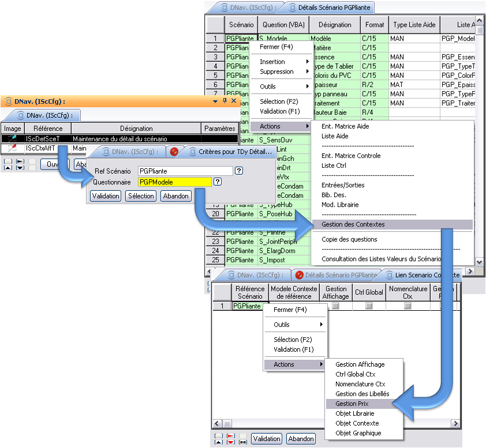The height and width of the screenshot is (448, 486).
Task: Open the DNav. panel dropdown arrow
Action: click(x=216, y=101)
